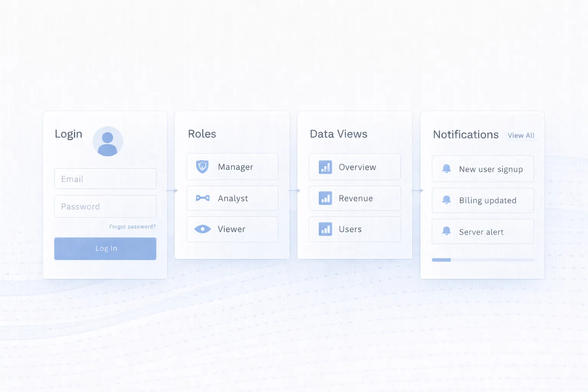The height and width of the screenshot is (392, 588).
Task: Click the eye icon next to Viewer
Action: click(x=203, y=229)
